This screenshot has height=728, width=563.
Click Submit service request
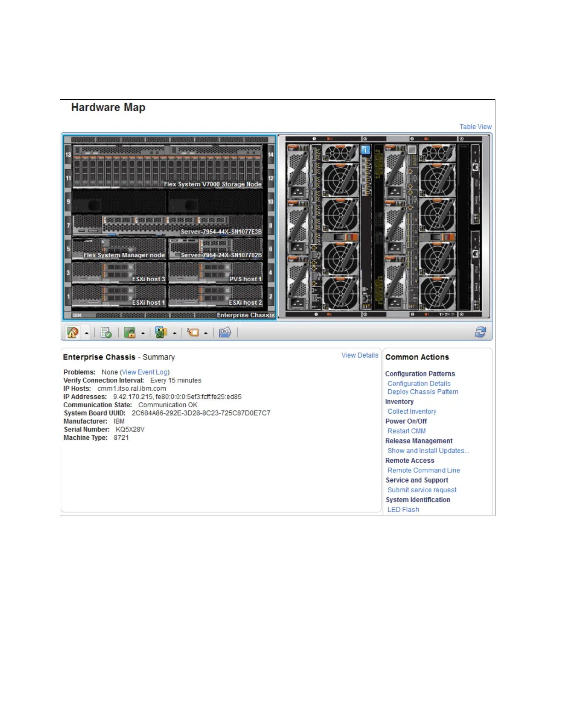422,490
